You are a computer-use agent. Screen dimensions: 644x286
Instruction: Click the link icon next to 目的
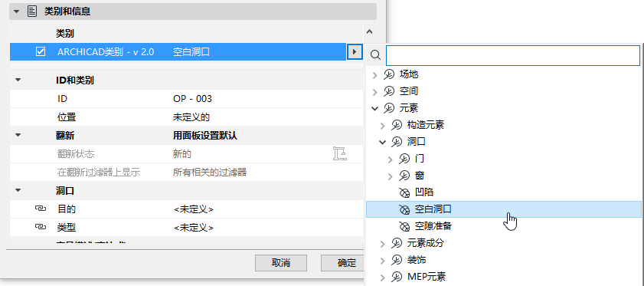coord(40,209)
